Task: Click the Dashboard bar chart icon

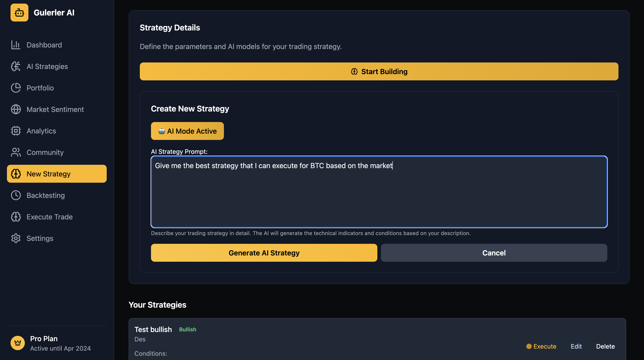Action: 16,45
